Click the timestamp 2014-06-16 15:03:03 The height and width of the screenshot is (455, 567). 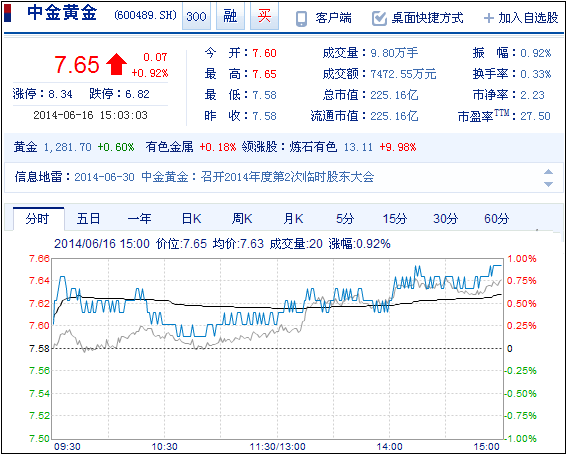tap(90, 115)
